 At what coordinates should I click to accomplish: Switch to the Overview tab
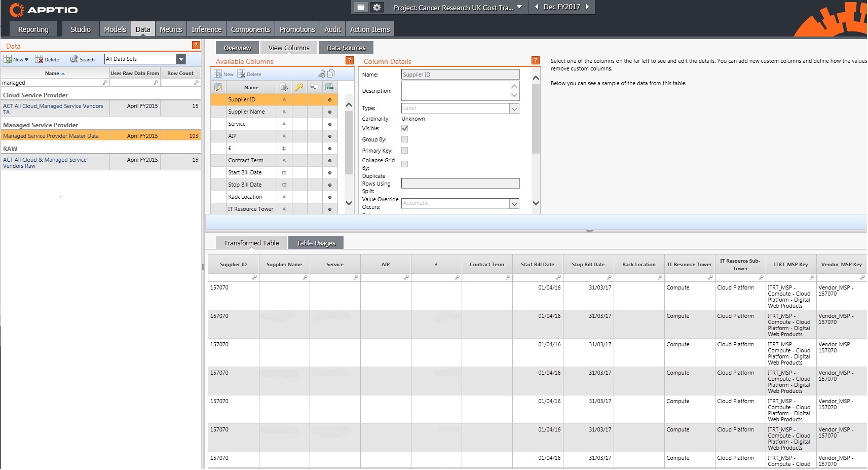click(237, 48)
